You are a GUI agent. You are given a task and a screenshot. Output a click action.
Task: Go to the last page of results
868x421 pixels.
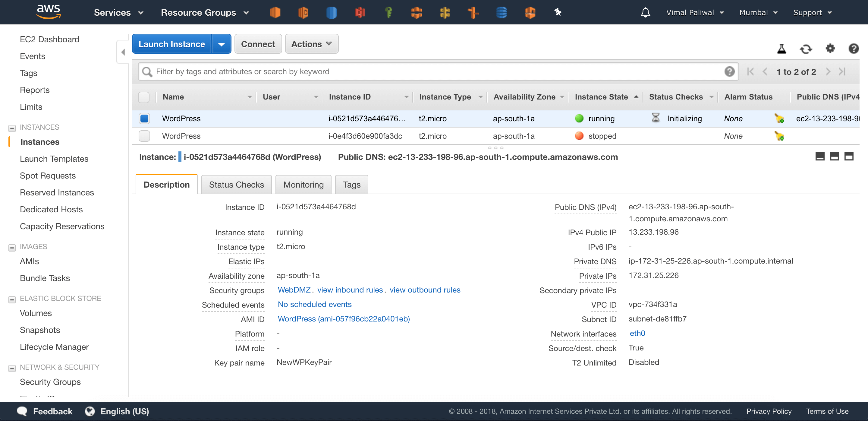tap(842, 71)
